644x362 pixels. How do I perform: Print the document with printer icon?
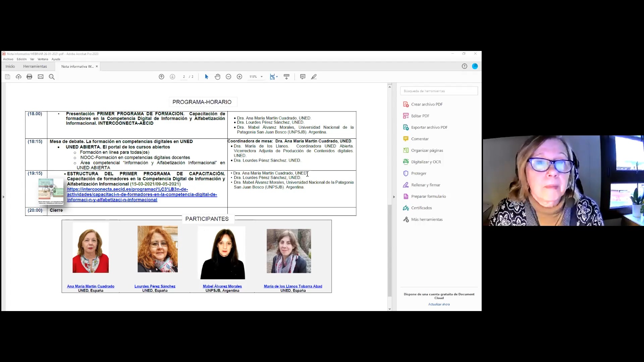coord(30,77)
